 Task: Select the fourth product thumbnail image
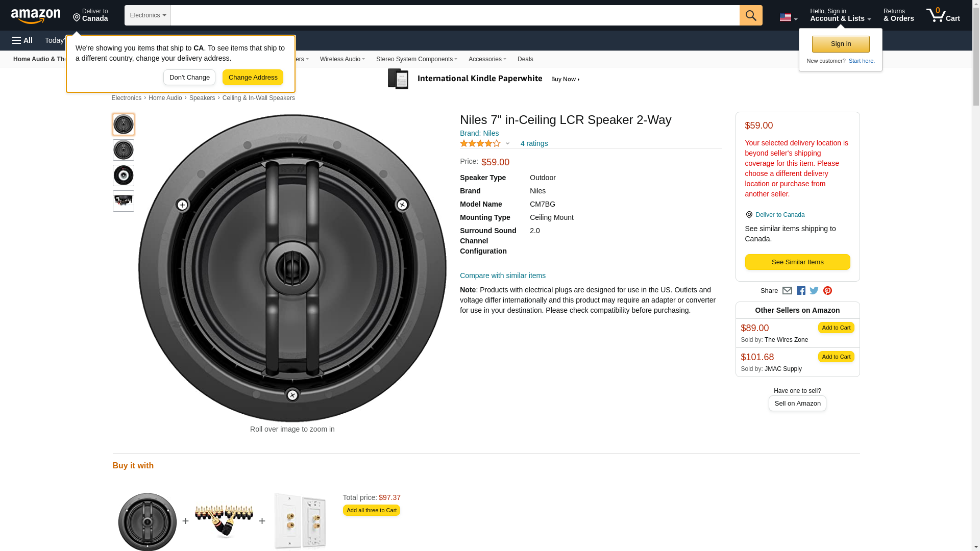pyautogui.click(x=124, y=201)
